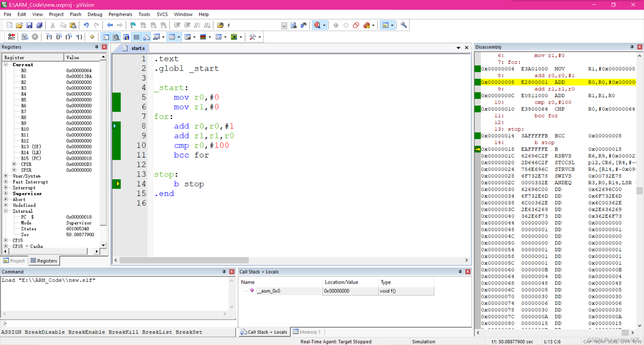Click the BreakDisable command hint
The height and width of the screenshot is (345, 644).
[45, 332]
